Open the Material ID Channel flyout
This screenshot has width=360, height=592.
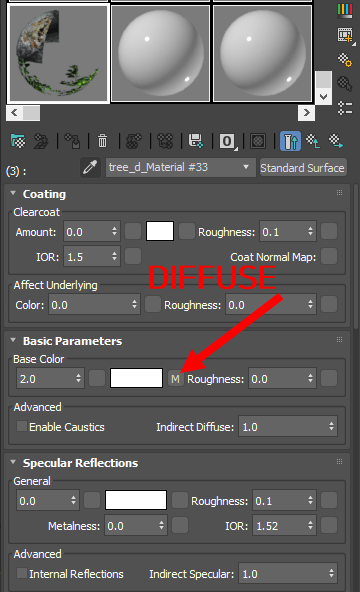point(227,142)
